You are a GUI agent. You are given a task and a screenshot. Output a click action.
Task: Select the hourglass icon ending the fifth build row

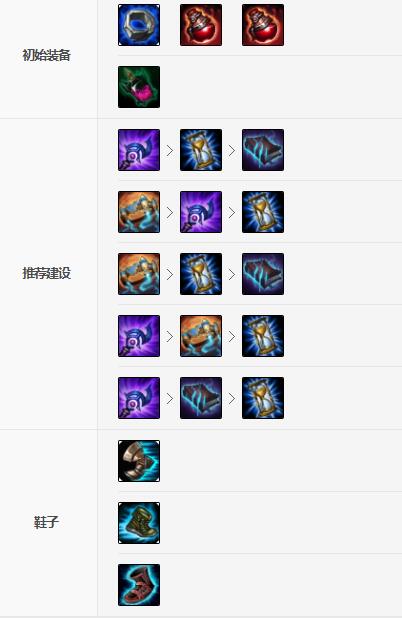[263, 398]
